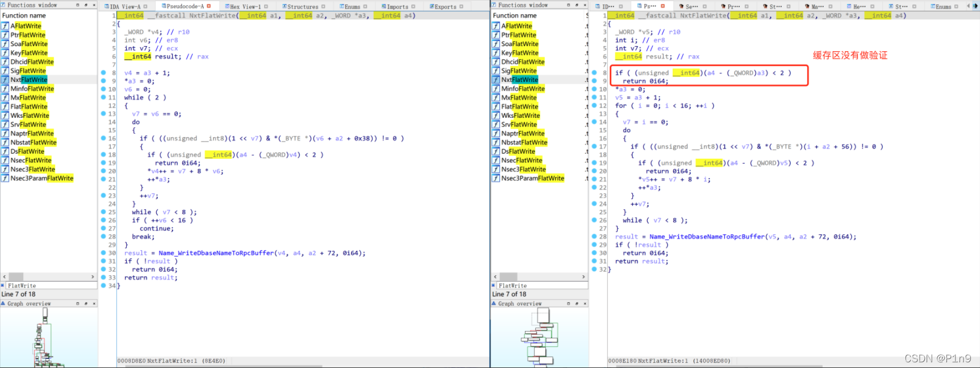
Task: Toggle breakpoint on line 16 in left pseudocode
Action: [x=103, y=138]
